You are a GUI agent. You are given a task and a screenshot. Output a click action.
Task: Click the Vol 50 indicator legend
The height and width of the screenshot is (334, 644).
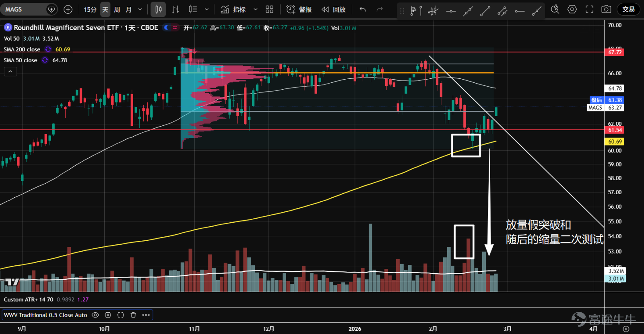coord(12,39)
